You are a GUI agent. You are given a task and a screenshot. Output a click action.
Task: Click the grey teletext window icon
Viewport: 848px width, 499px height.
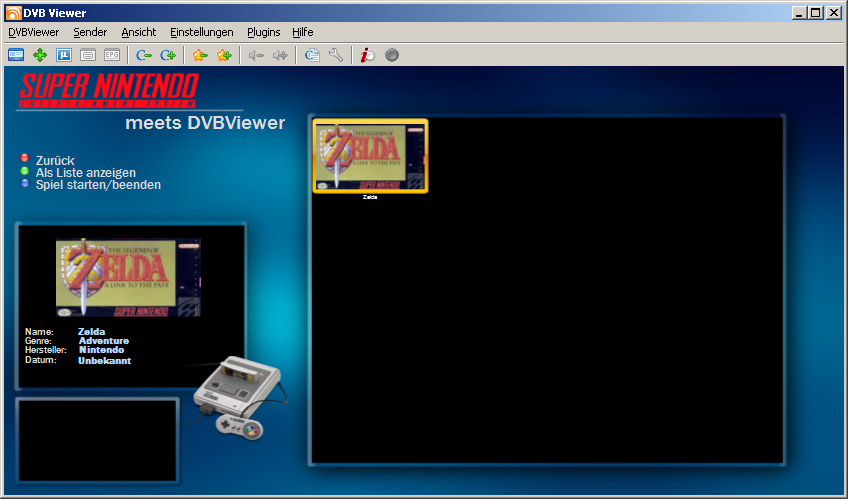(x=88, y=55)
